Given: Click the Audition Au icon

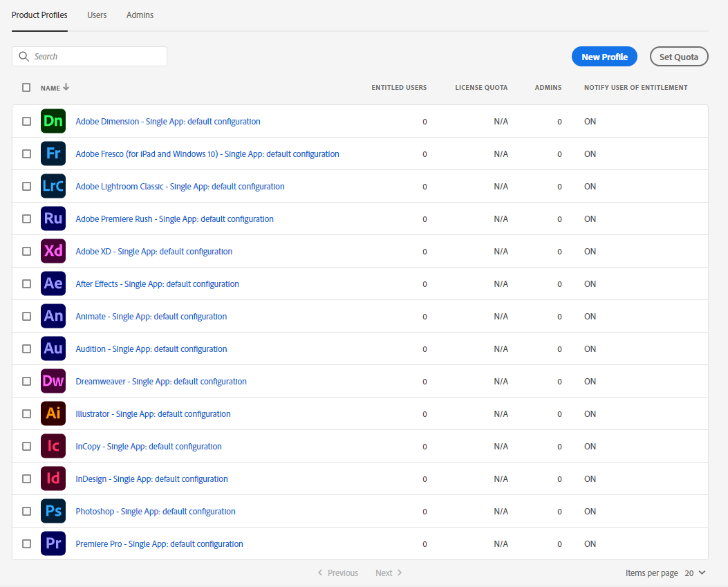Looking at the screenshot, I should tap(53, 348).
